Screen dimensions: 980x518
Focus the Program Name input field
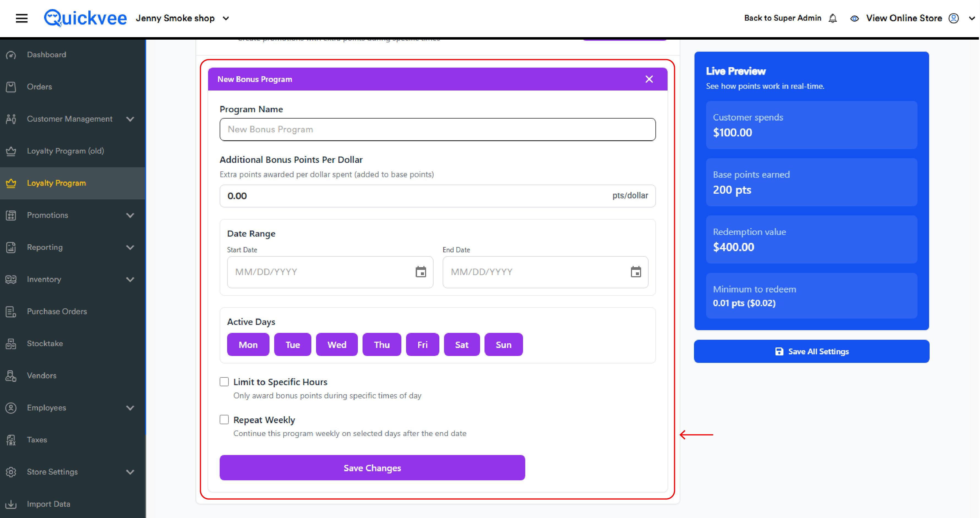click(437, 130)
